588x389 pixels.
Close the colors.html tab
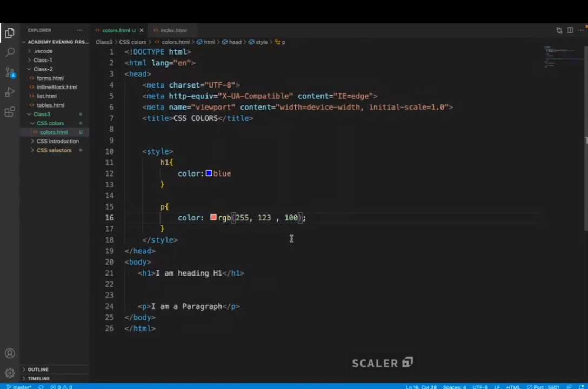click(x=142, y=30)
